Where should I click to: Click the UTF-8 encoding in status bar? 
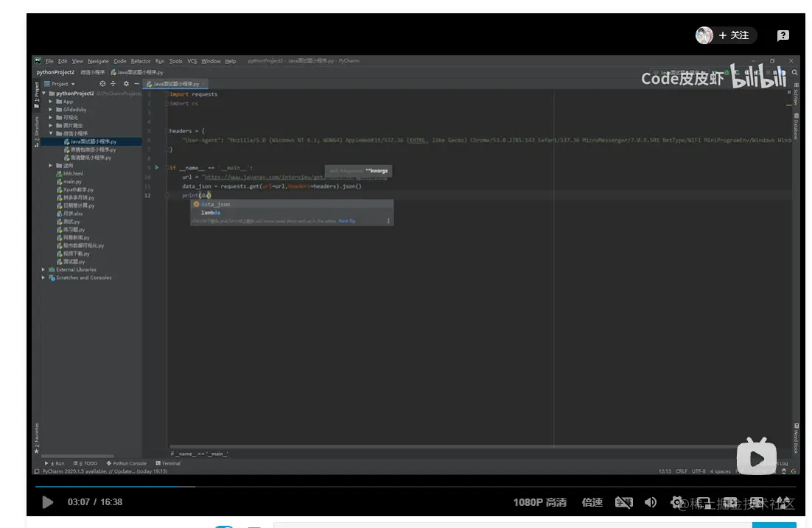pos(699,471)
